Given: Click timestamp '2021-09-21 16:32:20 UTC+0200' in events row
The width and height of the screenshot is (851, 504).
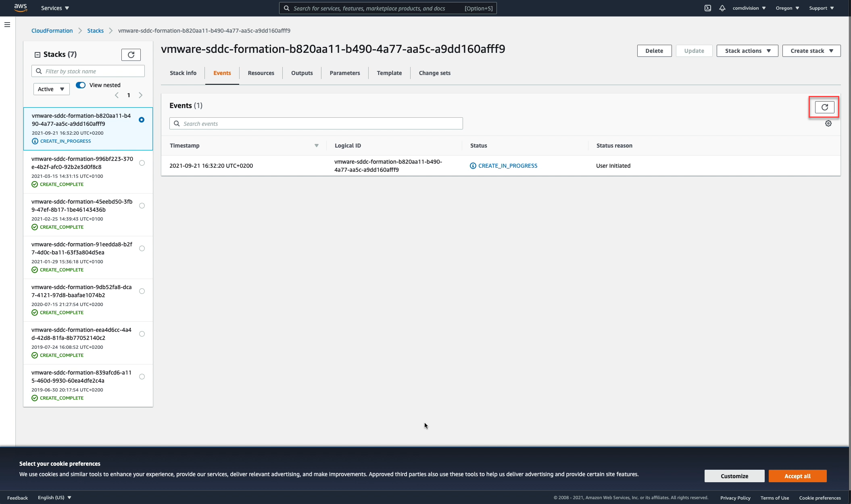Looking at the screenshot, I should point(211,166).
